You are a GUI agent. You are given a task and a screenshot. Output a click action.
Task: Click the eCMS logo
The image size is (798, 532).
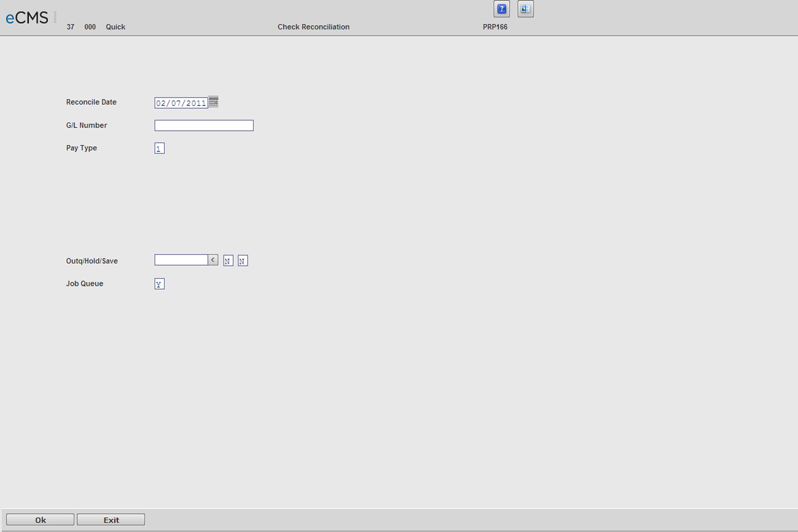(x=27, y=18)
